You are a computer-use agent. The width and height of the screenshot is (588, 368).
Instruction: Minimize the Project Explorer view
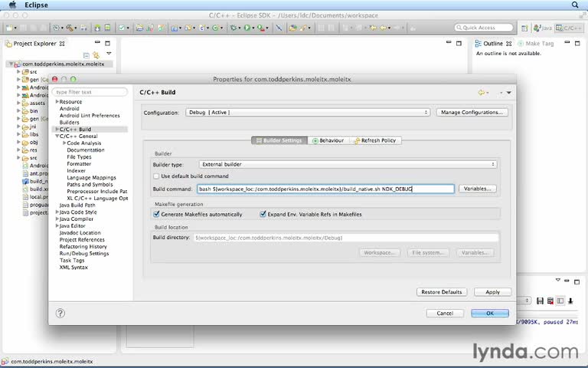(x=97, y=43)
